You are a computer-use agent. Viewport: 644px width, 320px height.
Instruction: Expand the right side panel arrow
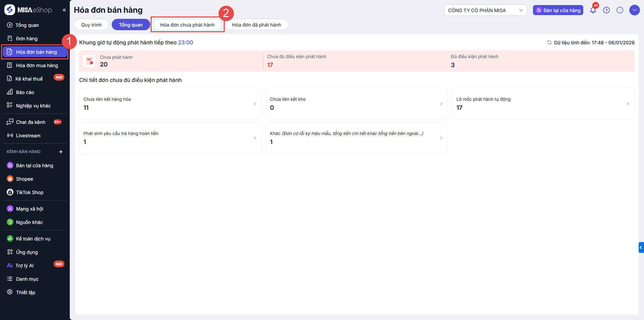tap(641, 247)
